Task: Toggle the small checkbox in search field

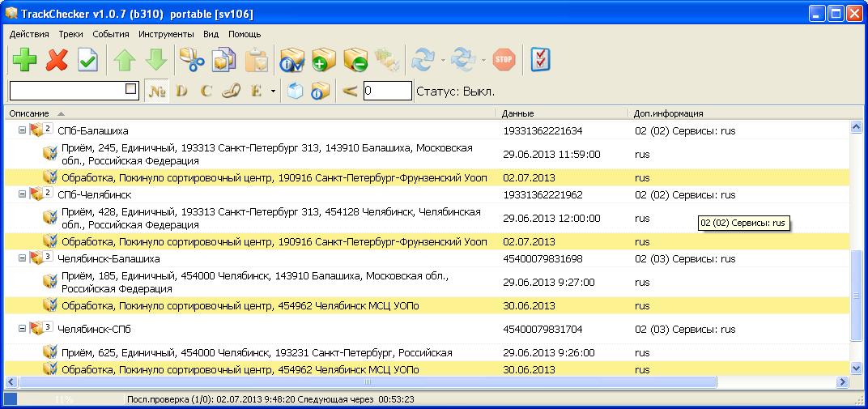Action: click(x=131, y=90)
